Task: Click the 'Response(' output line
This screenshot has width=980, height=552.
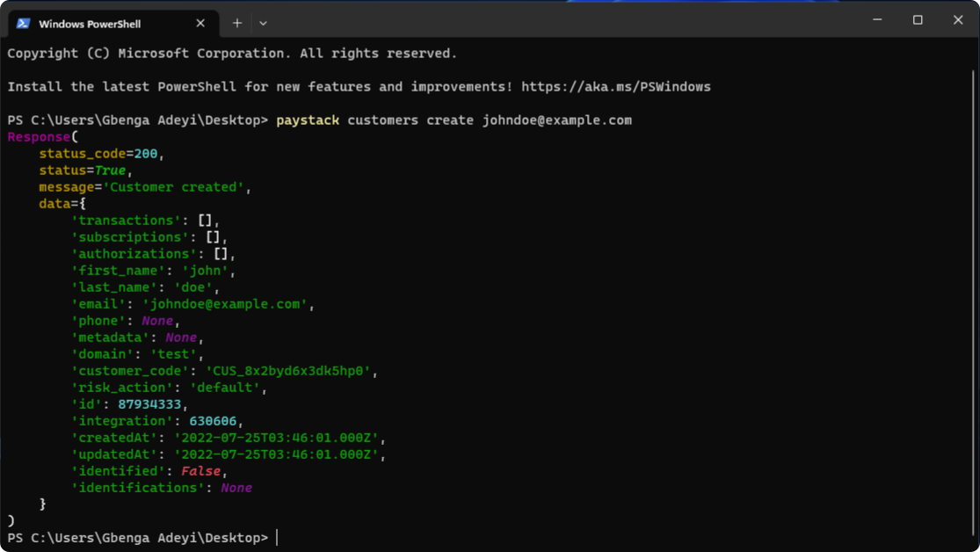Action: click(x=42, y=137)
